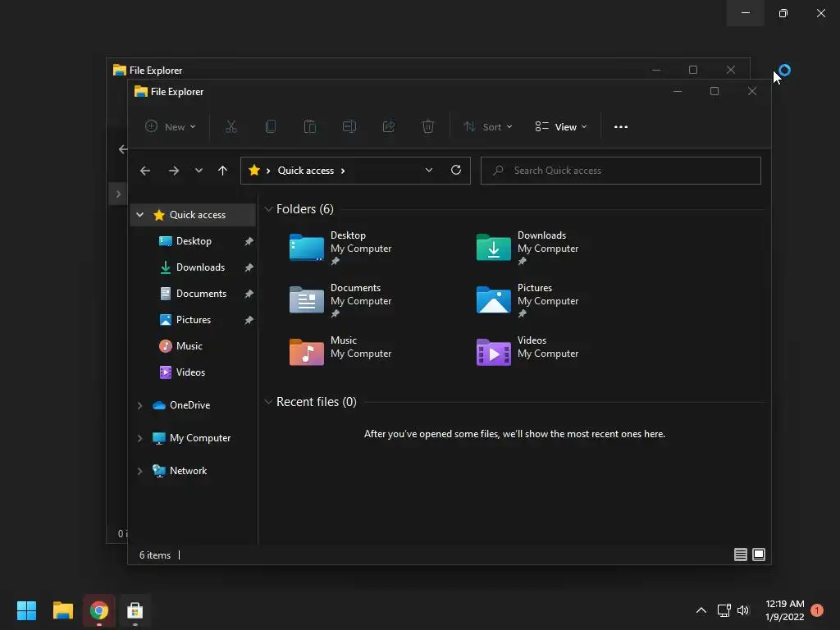Open the Videos folder tile

(527, 351)
